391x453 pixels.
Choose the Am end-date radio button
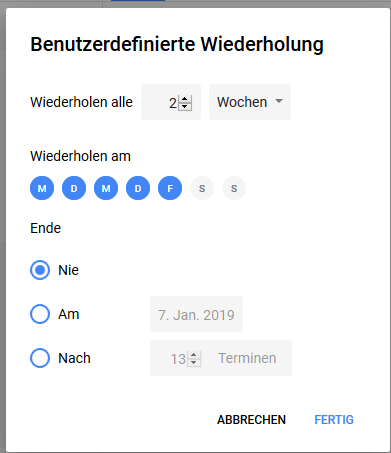pos(40,314)
